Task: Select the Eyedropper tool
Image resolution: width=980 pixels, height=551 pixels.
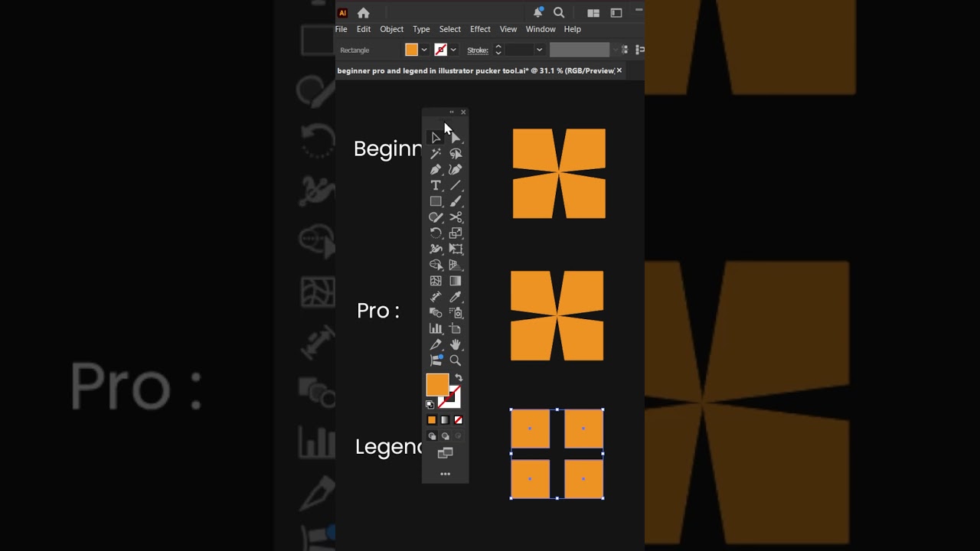Action: [456, 297]
